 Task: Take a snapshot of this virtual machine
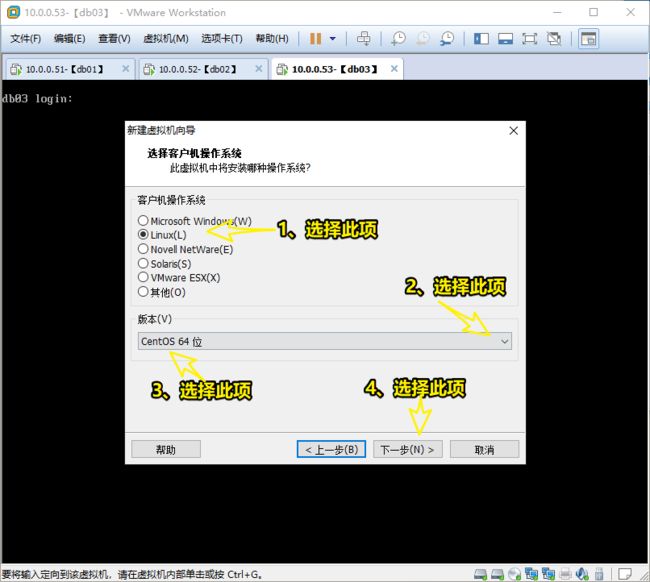398,39
